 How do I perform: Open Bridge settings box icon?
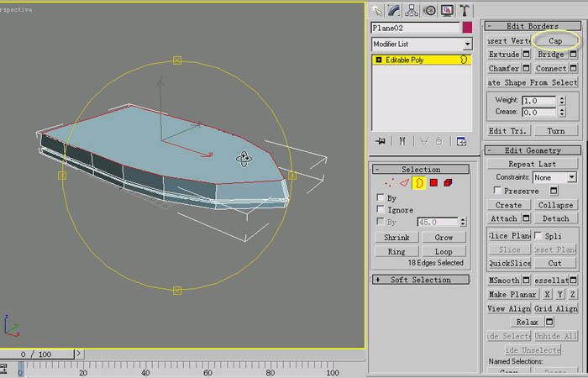click(574, 55)
